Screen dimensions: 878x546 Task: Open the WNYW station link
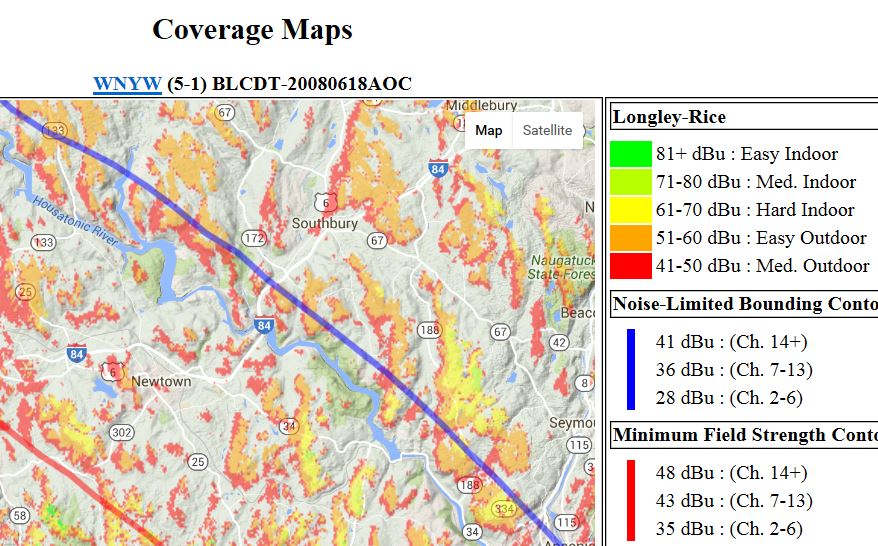(x=127, y=84)
